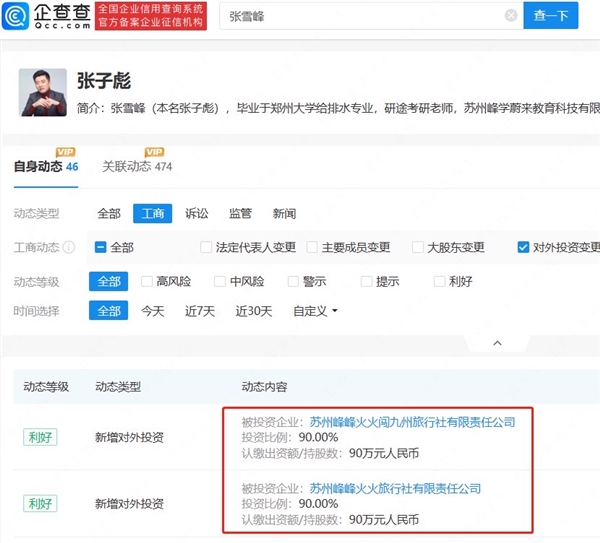600x543 pixels.
Task: Check the 法定代表人变更 checkbox
Action: tap(206, 247)
